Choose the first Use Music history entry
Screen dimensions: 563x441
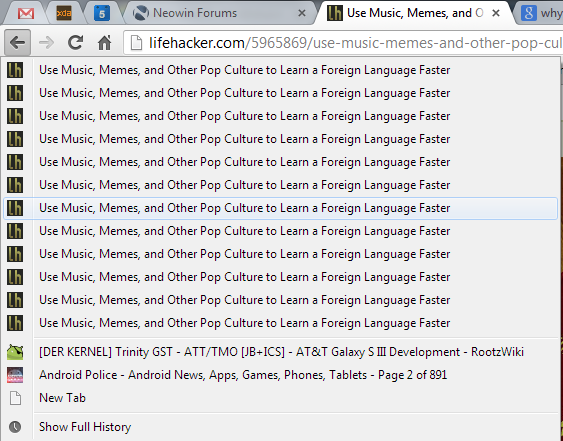click(280, 70)
